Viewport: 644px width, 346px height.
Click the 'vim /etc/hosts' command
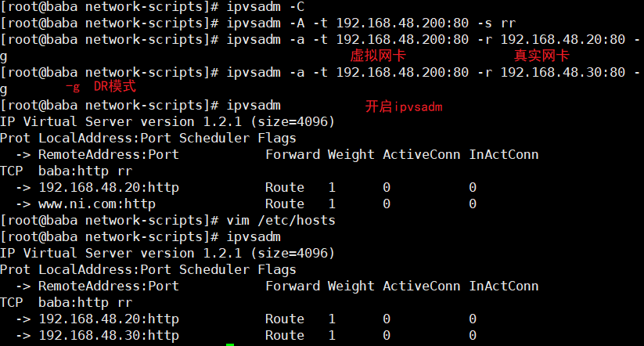coord(281,220)
